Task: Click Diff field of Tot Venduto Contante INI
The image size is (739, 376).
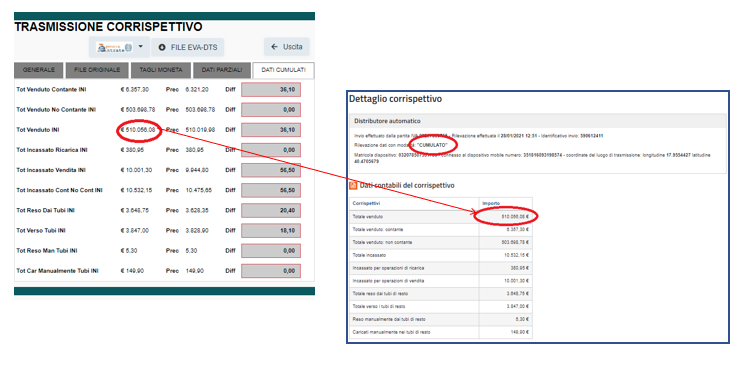Action: 271,90
